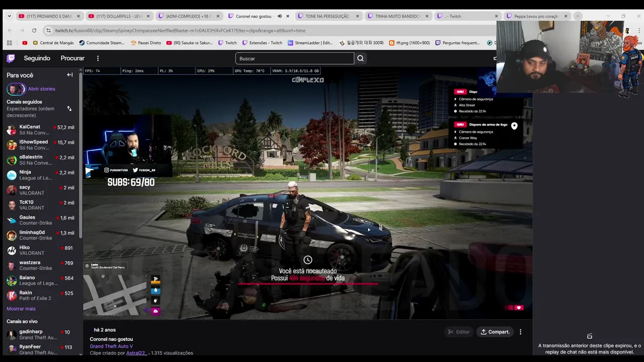Open RyanFeer channel avatar
The width and height of the screenshot is (644, 362).
pos(12,350)
